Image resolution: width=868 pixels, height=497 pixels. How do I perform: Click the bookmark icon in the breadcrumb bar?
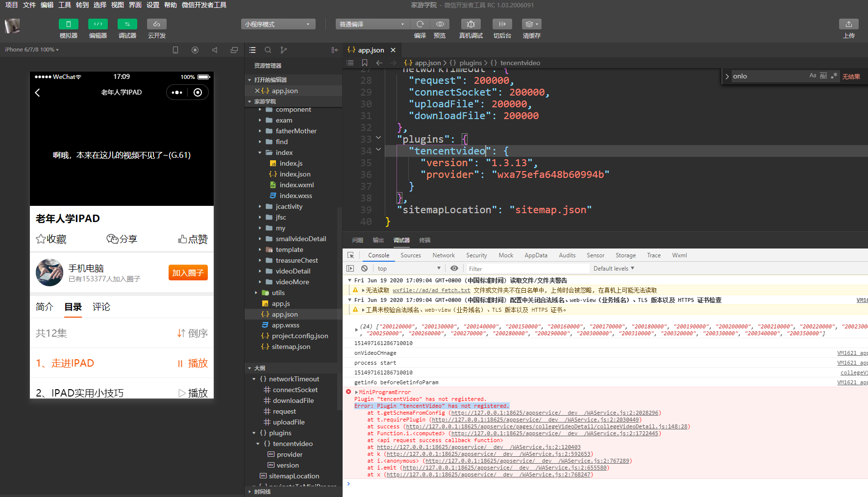365,63
